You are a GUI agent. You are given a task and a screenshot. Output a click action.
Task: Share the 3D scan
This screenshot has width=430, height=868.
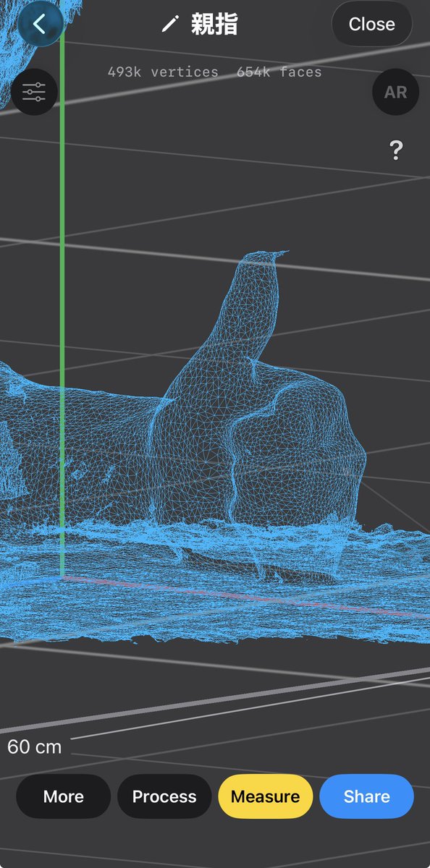pyautogui.click(x=366, y=796)
